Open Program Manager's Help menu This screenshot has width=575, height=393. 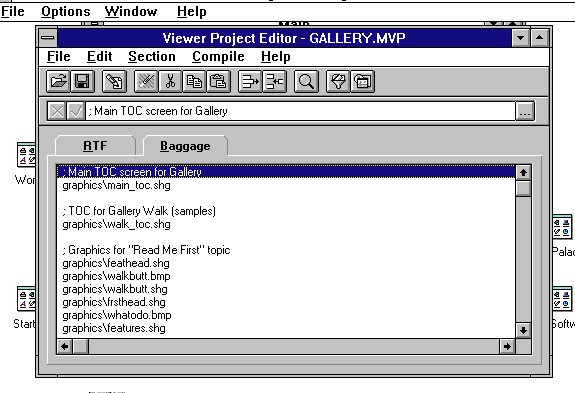click(191, 11)
